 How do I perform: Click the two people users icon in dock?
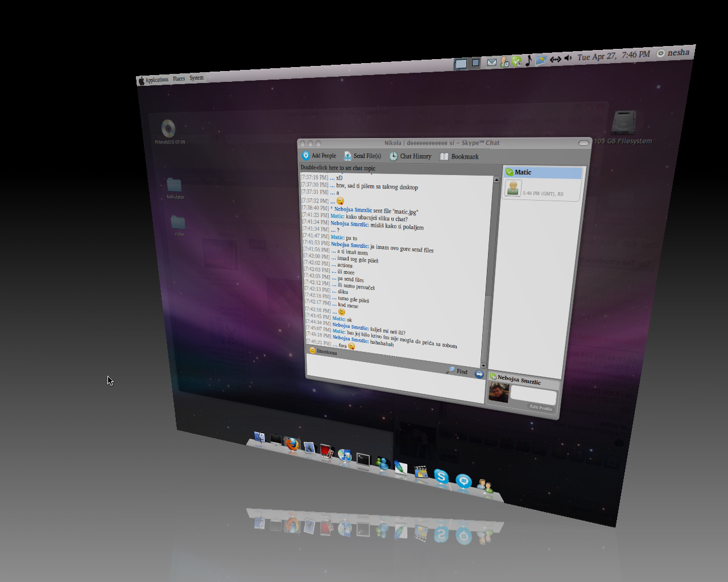(x=485, y=487)
